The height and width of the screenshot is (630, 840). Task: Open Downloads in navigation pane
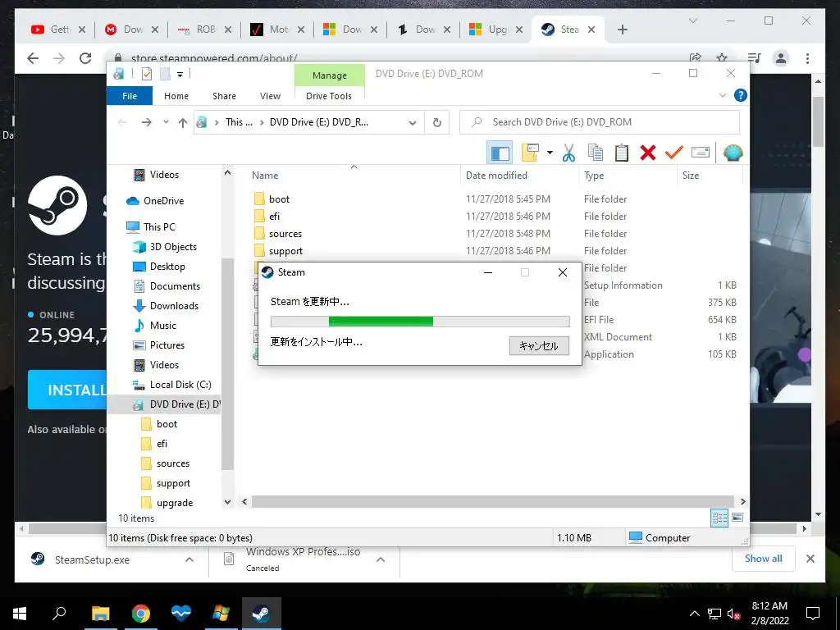pos(174,306)
